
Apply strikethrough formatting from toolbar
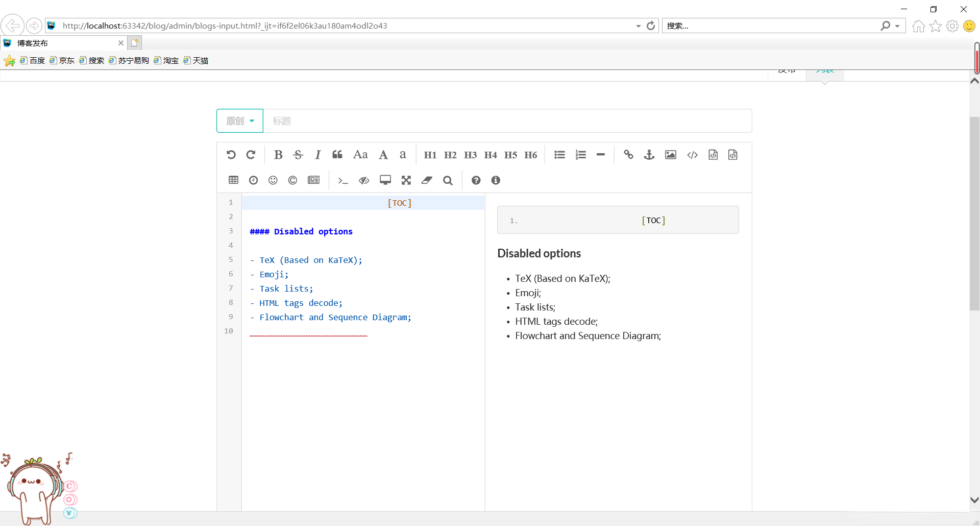coord(298,155)
